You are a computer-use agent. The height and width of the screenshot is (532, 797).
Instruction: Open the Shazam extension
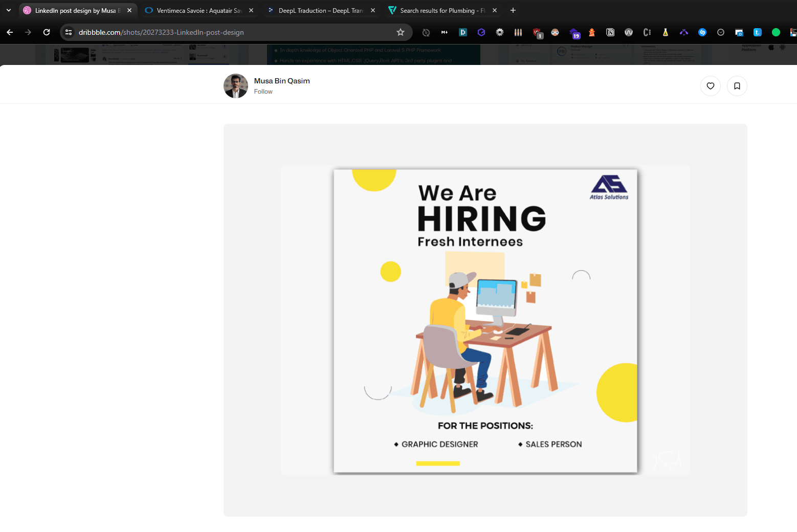tap(702, 32)
